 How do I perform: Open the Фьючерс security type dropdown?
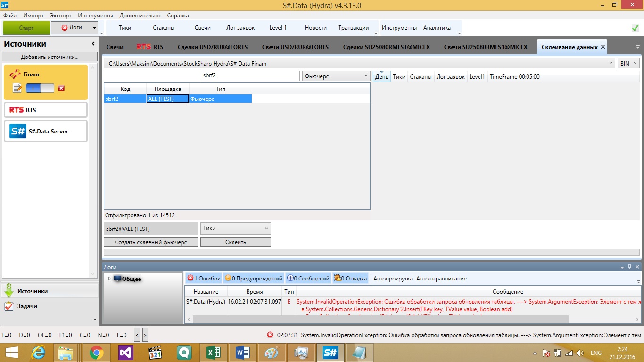click(x=336, y=76)
